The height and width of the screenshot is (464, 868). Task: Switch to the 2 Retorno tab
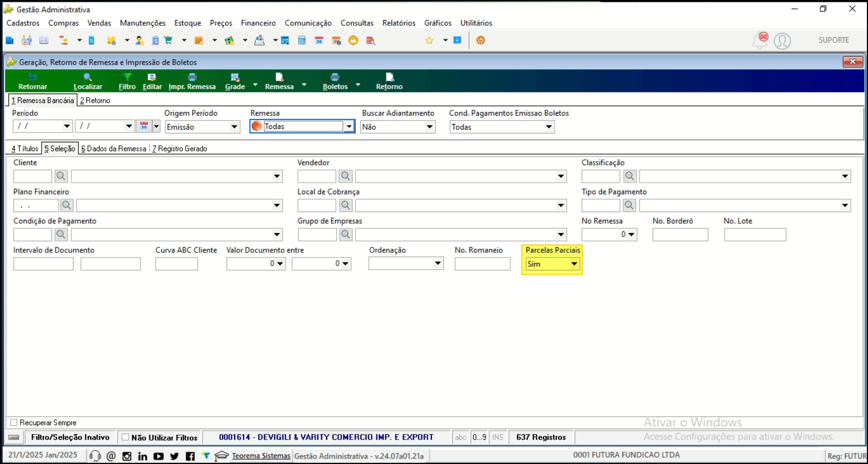point(95,101)
